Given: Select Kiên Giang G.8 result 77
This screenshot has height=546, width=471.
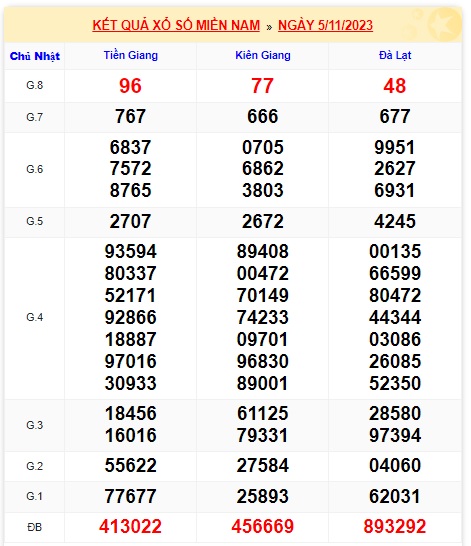Looking at the screenshot, I should (262, 86).
